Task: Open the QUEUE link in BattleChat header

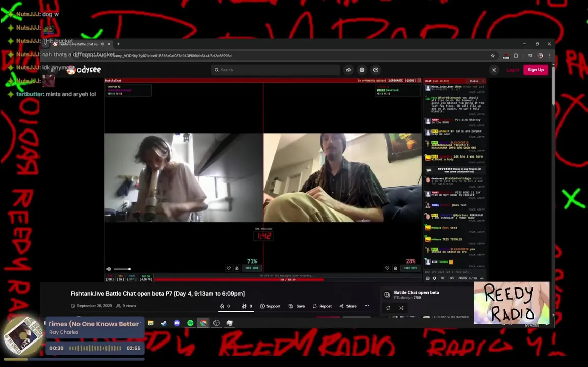Action: click(410, 81)
